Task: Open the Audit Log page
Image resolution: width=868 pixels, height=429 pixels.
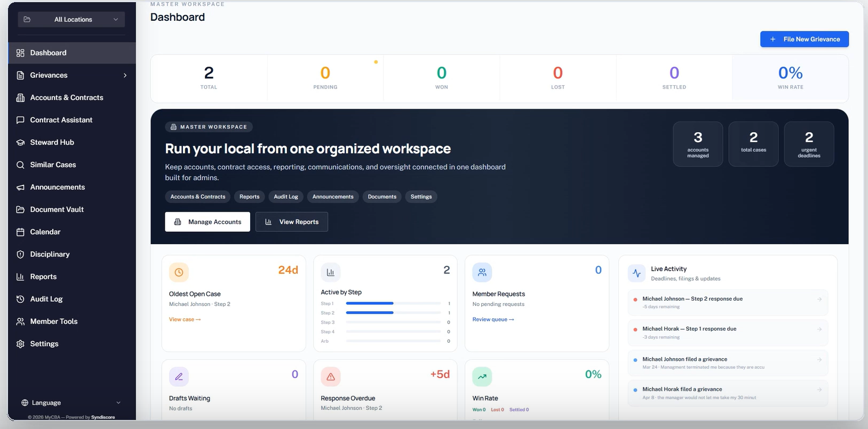Action: coord(71,299)
